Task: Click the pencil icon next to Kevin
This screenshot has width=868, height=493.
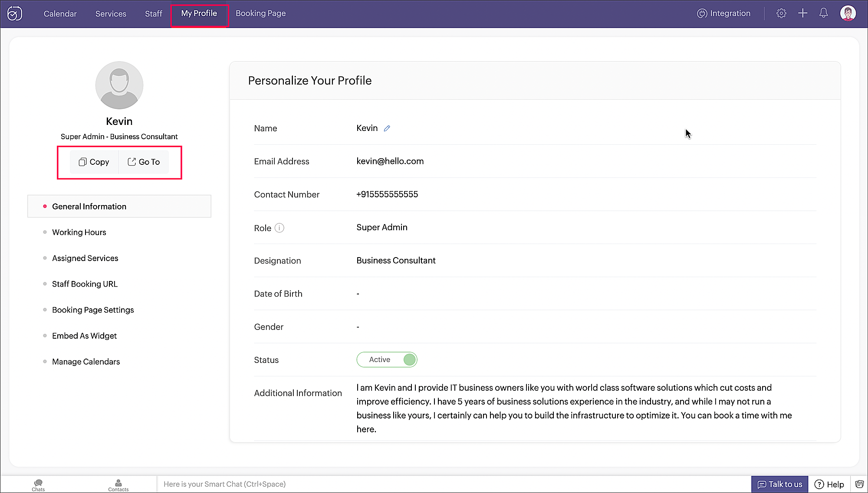Action: pos(387,128)
